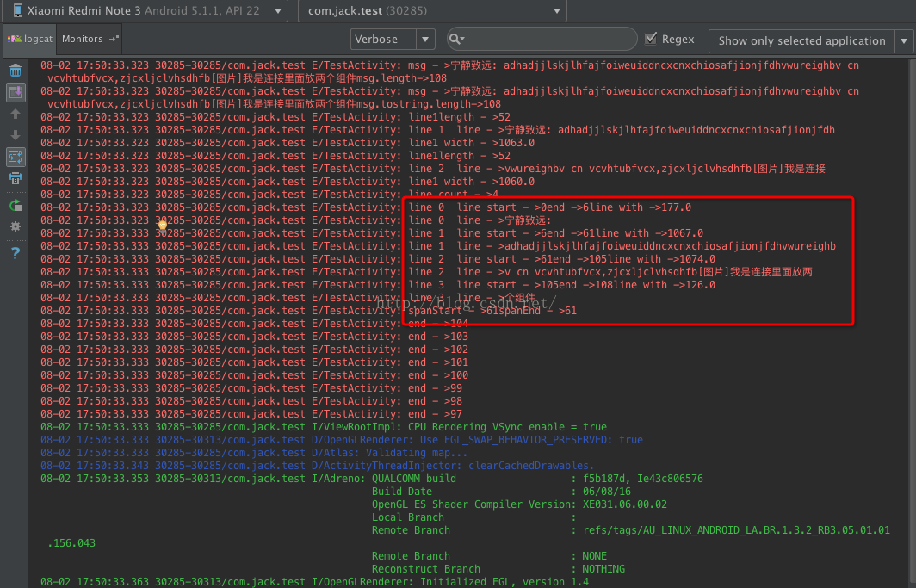Switch to the logcat tab
The width and height of the screenshot is (916, 588).
click(x=30, y=39)
